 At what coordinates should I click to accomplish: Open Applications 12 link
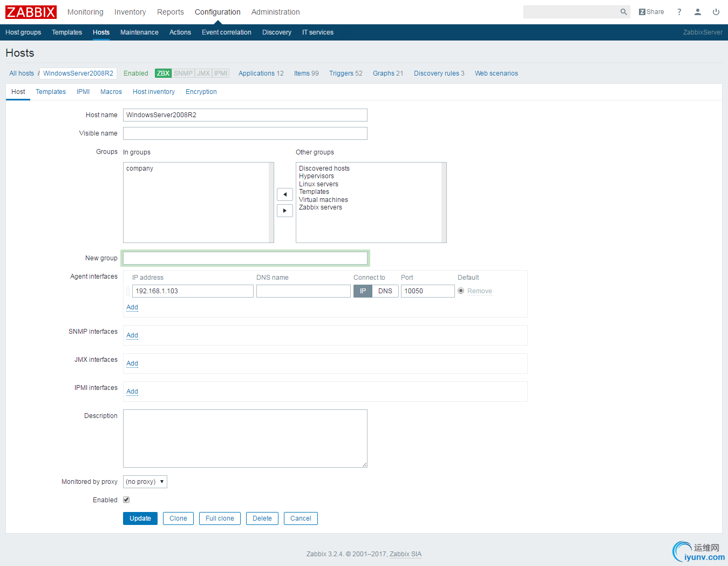(x=261, y=73)
